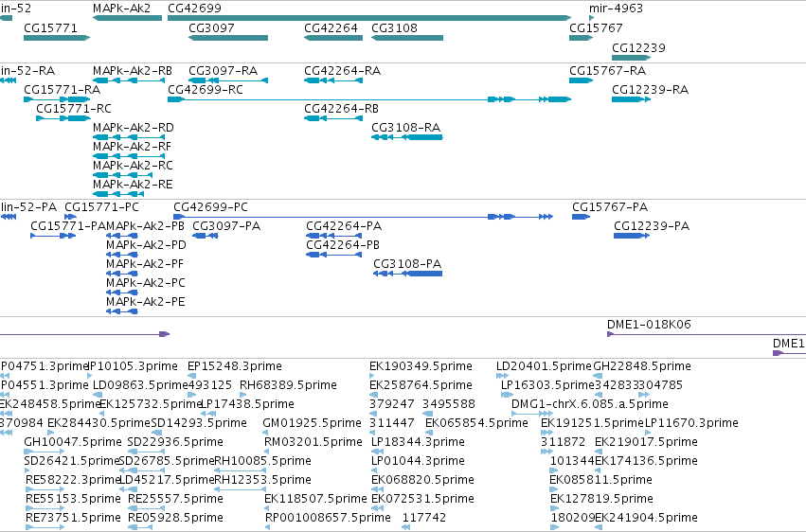The image size is (806, 532).
Task: Click transcript CG3108-RA label
Action: coord(406,128)
